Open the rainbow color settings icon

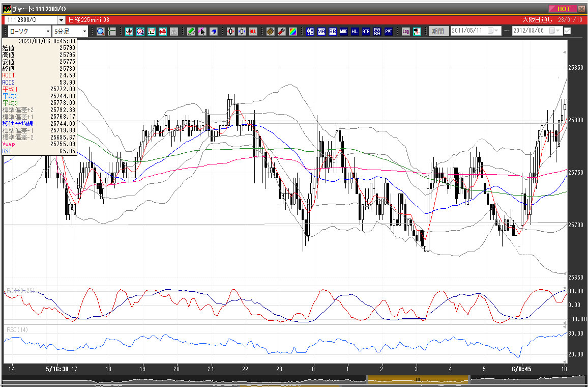[x=293, y=32]
